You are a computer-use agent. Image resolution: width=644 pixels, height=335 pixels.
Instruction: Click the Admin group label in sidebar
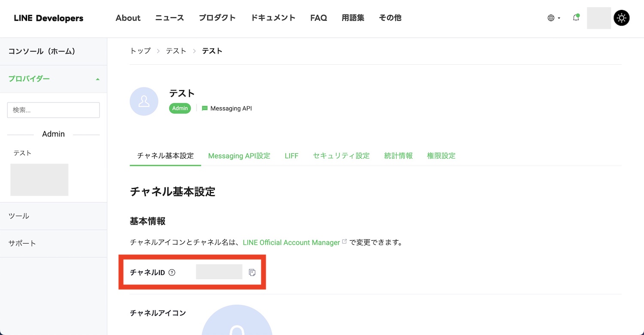pos(53,134)
